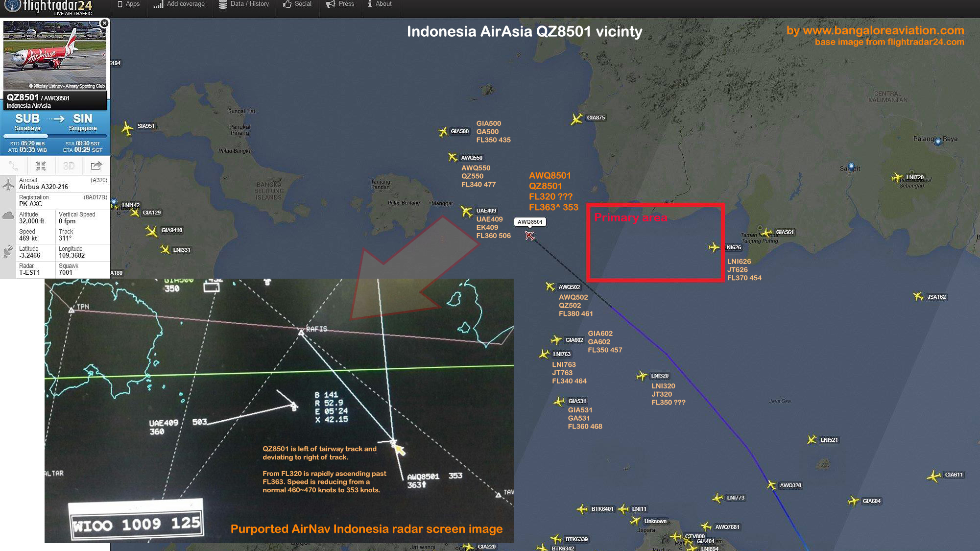The width and height of the screenshot is (980, 551).
Task: Select the AWQ502 aircraft icon
Action: (x=550, y=287)
